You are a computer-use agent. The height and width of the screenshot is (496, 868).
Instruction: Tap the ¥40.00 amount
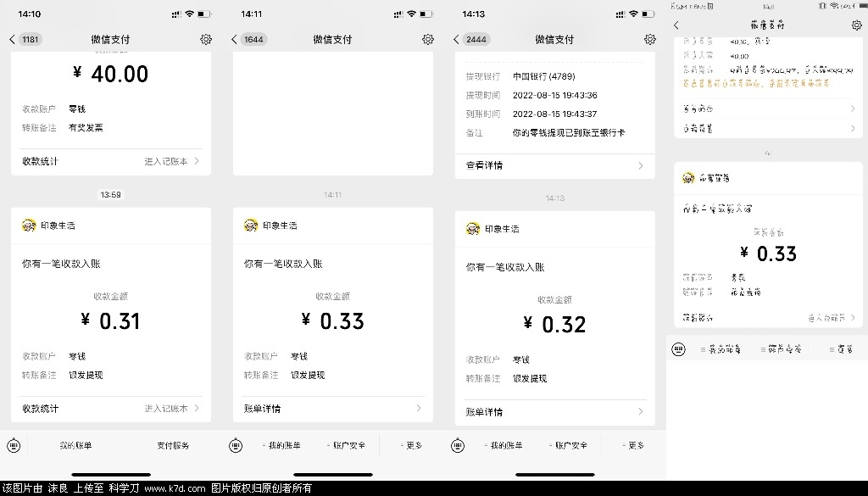(111, 74)
